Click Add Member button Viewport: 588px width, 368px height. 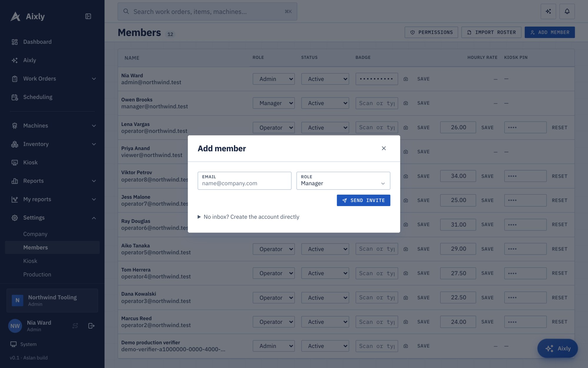coord(549,32)
